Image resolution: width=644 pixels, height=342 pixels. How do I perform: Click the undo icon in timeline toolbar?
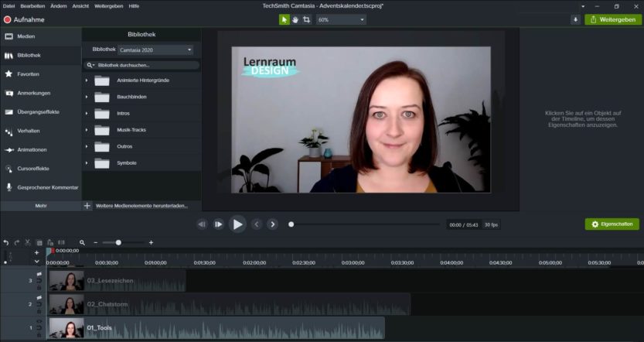point(6,243)
